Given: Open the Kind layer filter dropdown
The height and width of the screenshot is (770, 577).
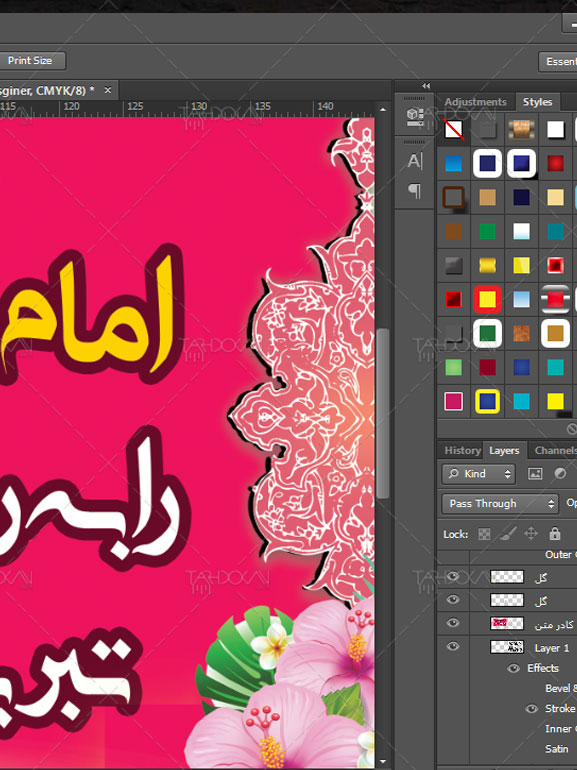Looking at the screenshot, I should click(x=478, y=474).
